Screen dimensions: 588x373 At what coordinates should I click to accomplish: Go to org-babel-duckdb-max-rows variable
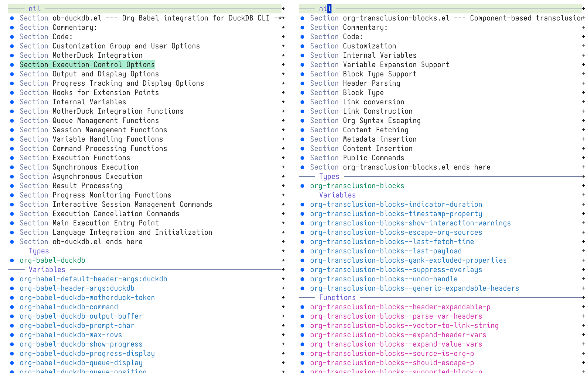(71, 335)
